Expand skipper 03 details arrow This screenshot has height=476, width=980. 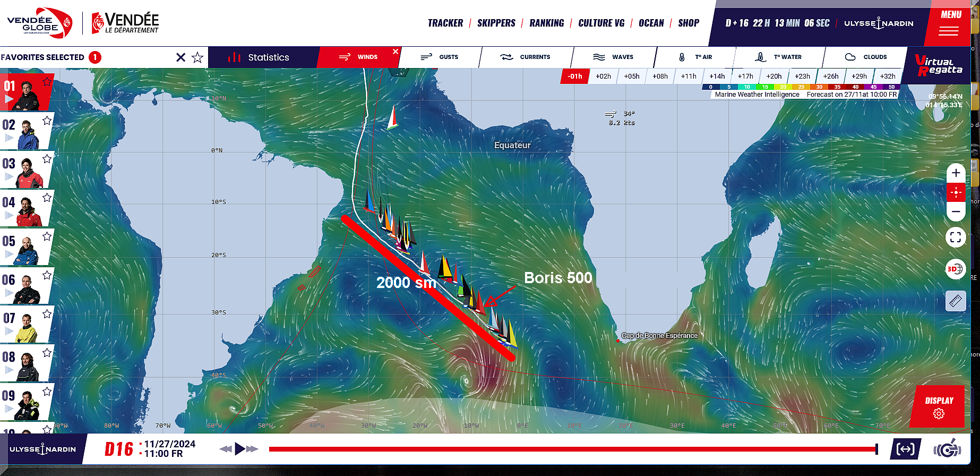[9, 176]
